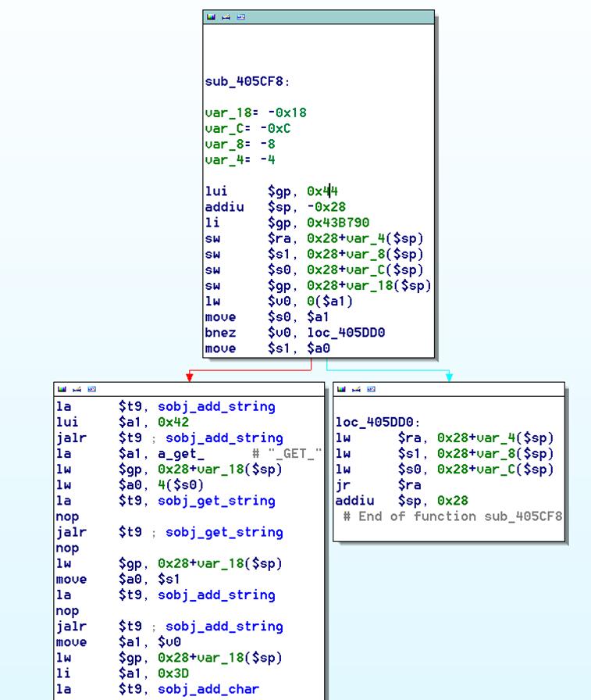Click group icon on the sobj_add_string block
Screen dimensions: 591x700
point(92,389)
